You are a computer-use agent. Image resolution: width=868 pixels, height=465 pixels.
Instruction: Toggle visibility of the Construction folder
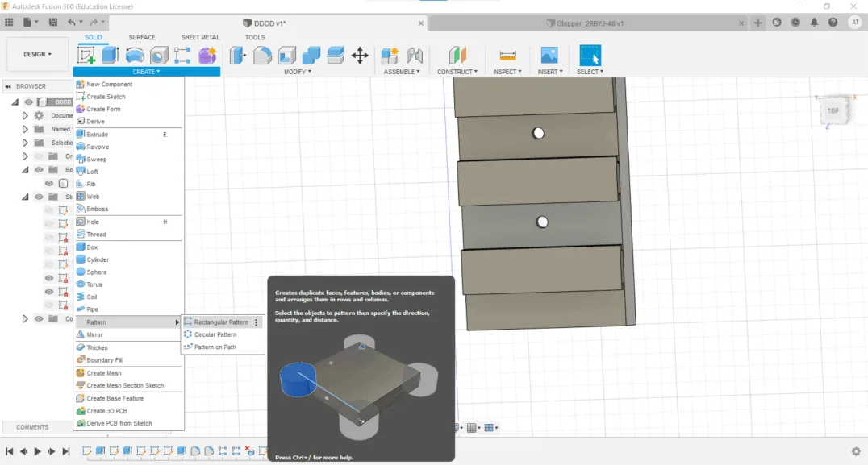tap(39, 318)
